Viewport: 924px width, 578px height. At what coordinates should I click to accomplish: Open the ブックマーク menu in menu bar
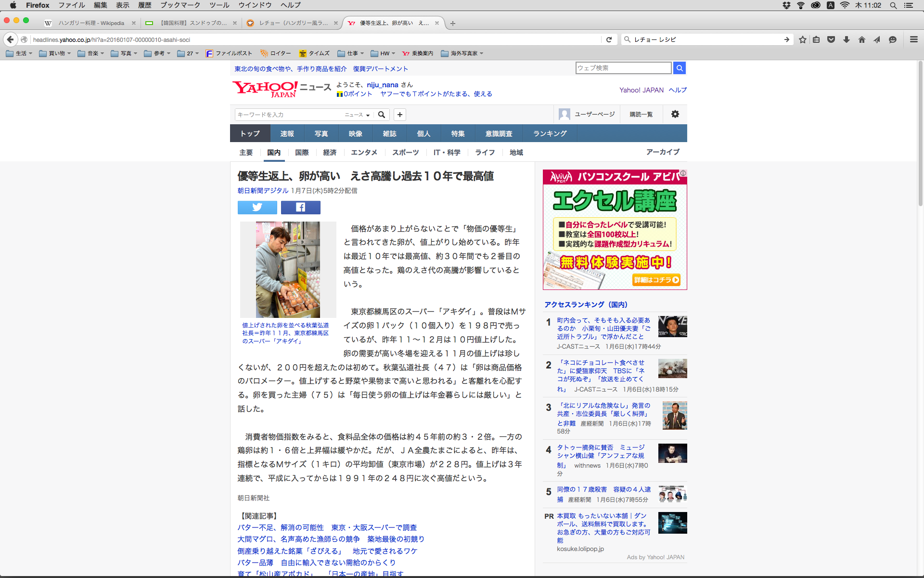click(x=180, y=5)
